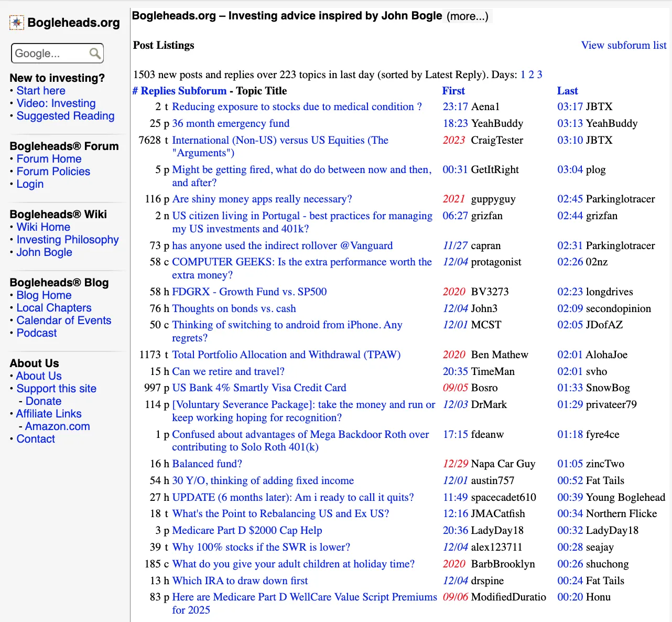The width and height of the screenshot is (672, 622).
Task: Open US citizen living in Portugal topic
Action: (x=302, y=222)
